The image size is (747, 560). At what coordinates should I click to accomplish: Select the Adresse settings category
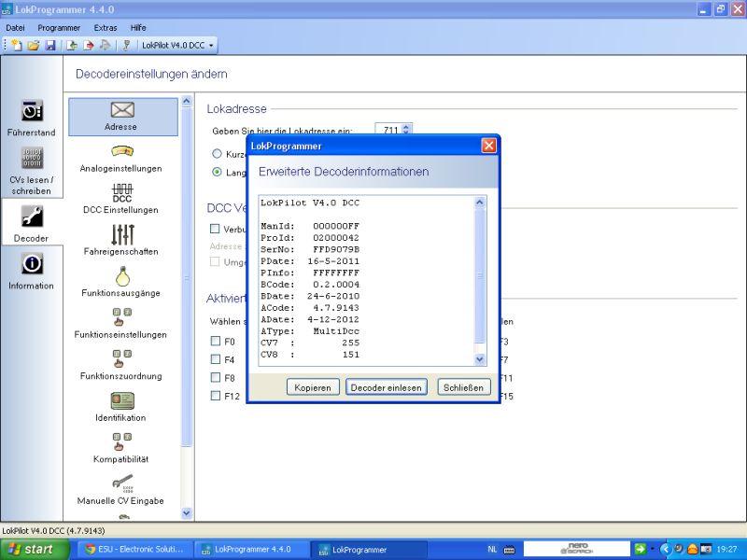123,117
